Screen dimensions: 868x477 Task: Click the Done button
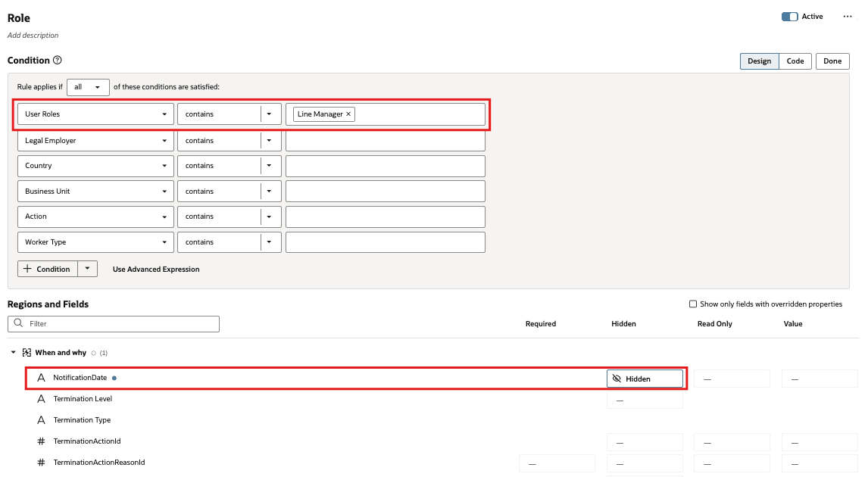(x=832, y=61)
